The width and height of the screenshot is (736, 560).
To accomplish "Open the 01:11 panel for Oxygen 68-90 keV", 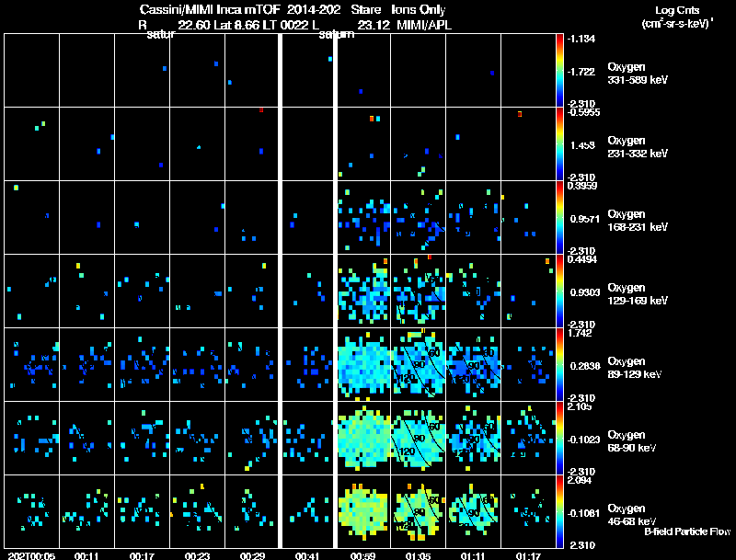I will click(474, 438).
